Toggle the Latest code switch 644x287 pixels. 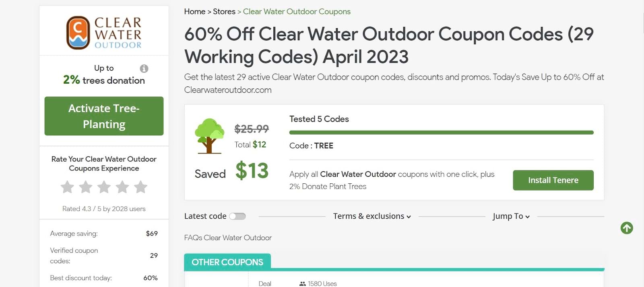(237, 216)
